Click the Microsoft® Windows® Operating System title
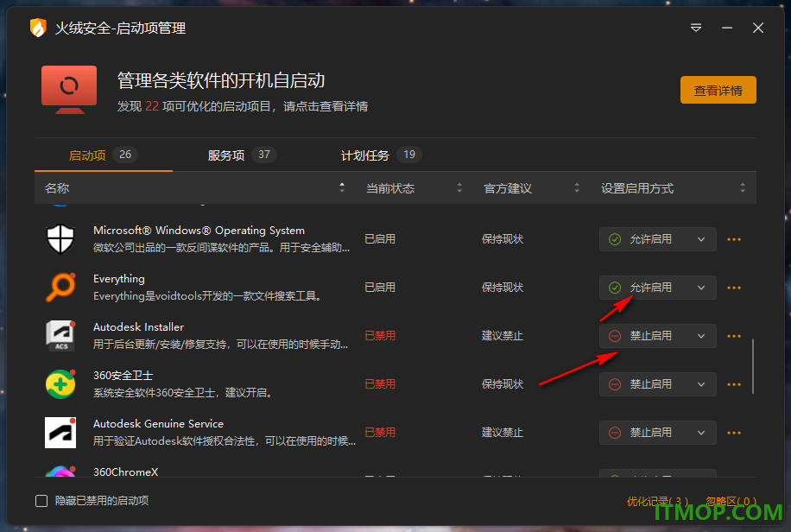 [199, 231]
